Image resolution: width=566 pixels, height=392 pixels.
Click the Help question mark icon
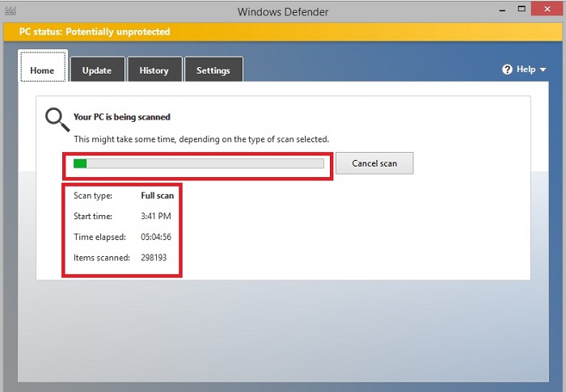click(508, 70)
